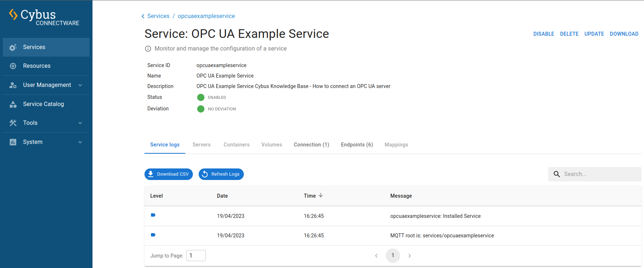The width and height of the screenshot is (644, 268).
Task: Click the Tools wrench icon
Action: 13,123
